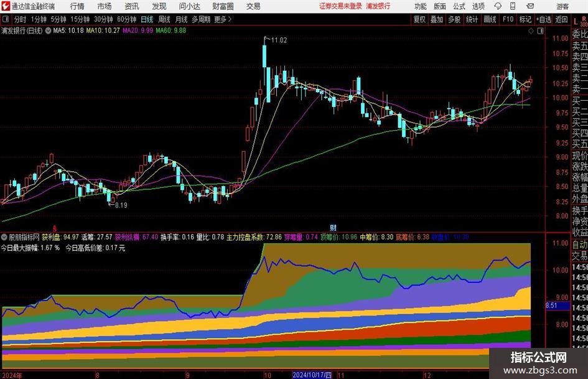
Task: Open the 选项 menu
Action: 478,6
